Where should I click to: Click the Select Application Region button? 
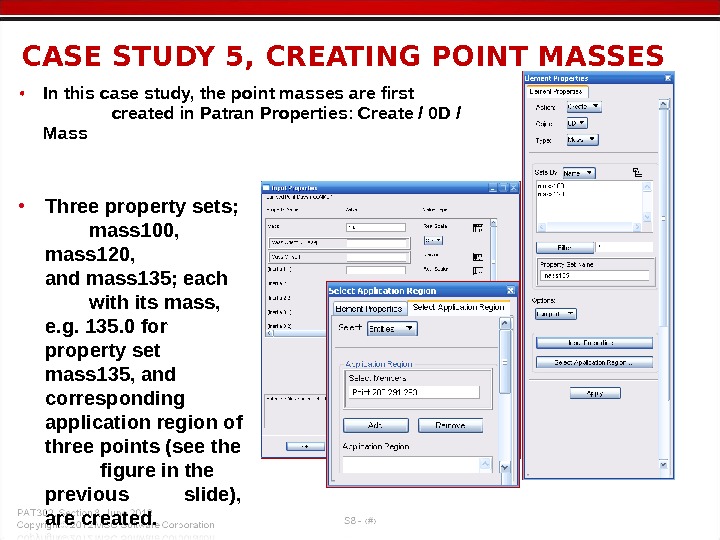tap(594, 362)
